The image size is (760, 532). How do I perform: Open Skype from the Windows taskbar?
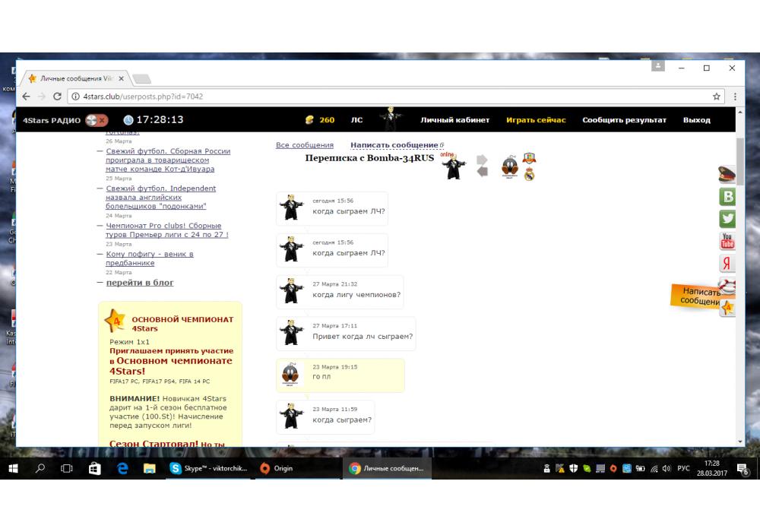click(210, 469)
